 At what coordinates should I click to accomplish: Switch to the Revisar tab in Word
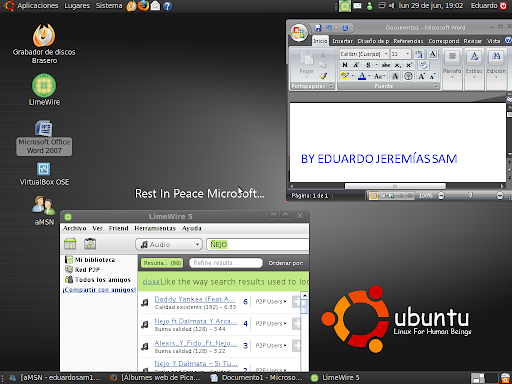click(x=473, y=41)
